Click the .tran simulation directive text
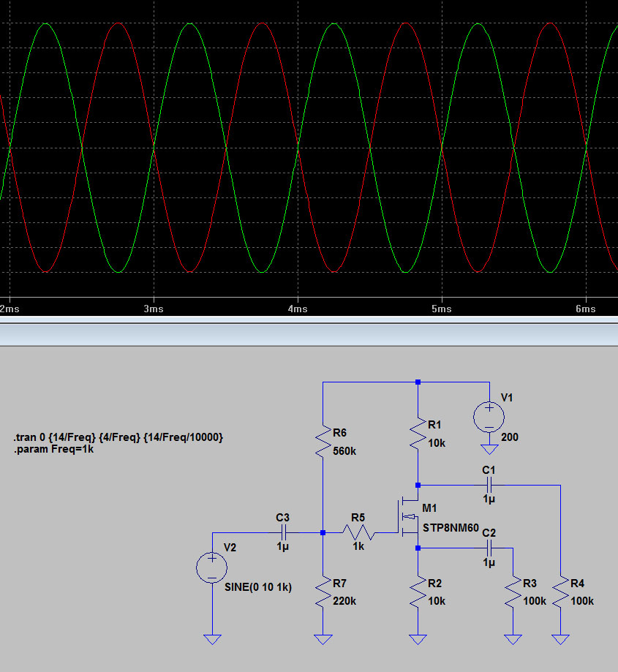 pos(118,437)
